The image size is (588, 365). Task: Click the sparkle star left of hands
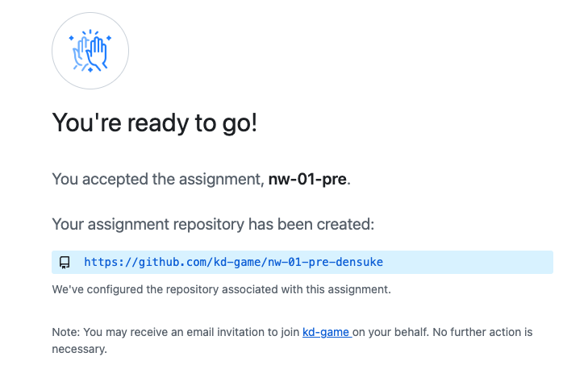pyautogui.click(x=71, y=38)
